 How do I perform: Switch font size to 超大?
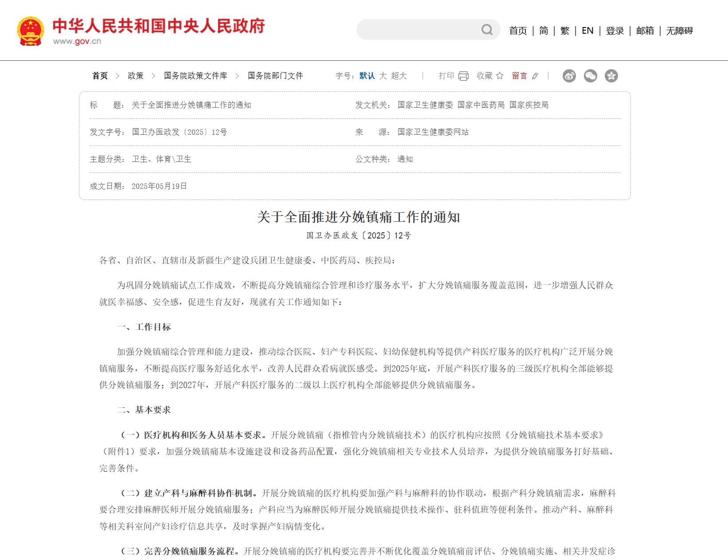(x=399, y=76)
